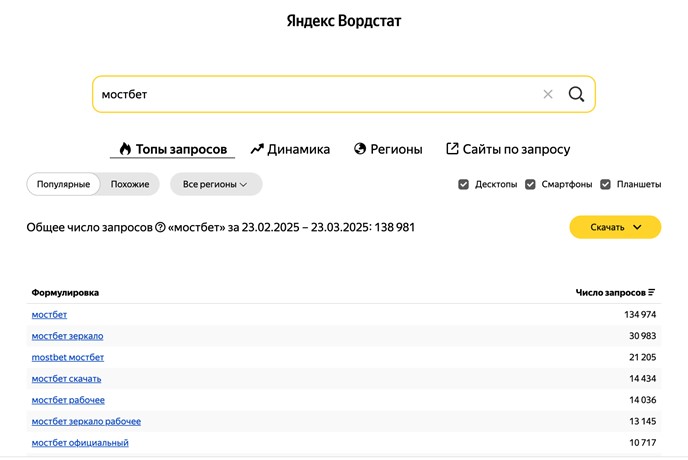The image size is (688, 460).
Task: Click the value 10 717
Action: pyautogui.click(x=642, y=443)
